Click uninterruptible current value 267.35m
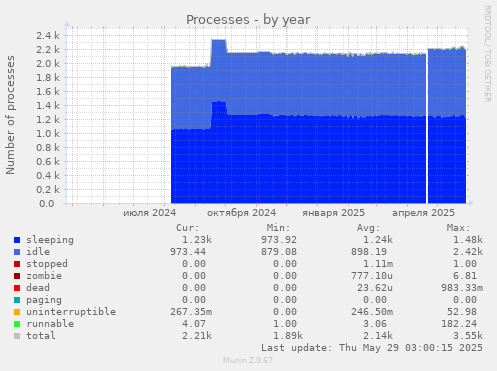497x371 pixels. tap(191, 312)
